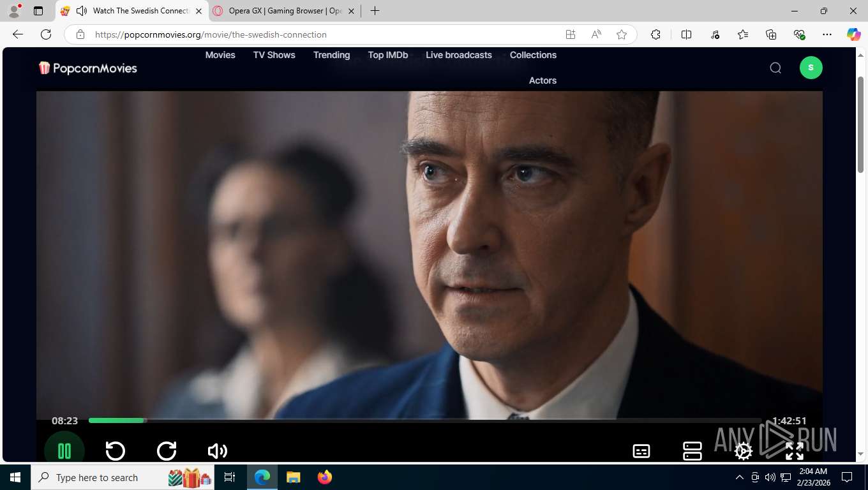Show hidden icons in system tray
The height and width of the screenshot is (490, 868).
point(740,477)
